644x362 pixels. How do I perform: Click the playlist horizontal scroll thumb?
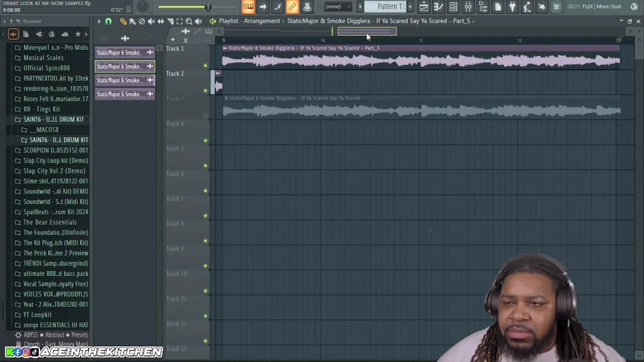click(367, 31)
